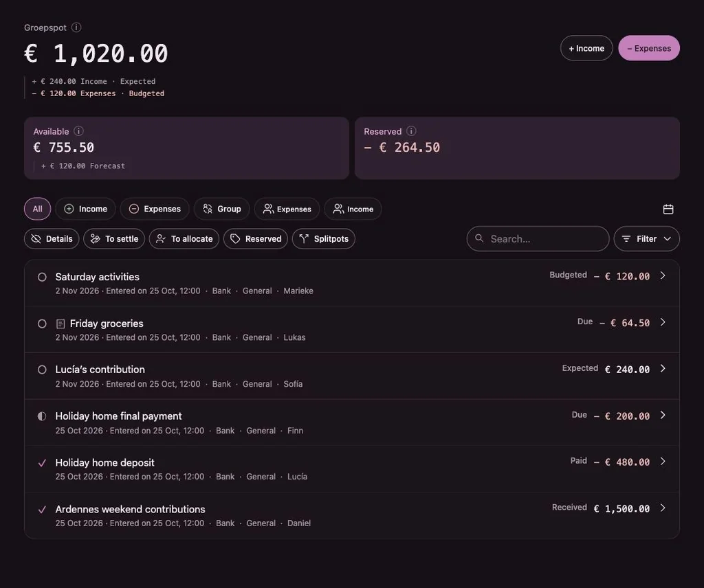Click the − € 64.50 Due amount
704x588 pixels.
click(624, 323)
